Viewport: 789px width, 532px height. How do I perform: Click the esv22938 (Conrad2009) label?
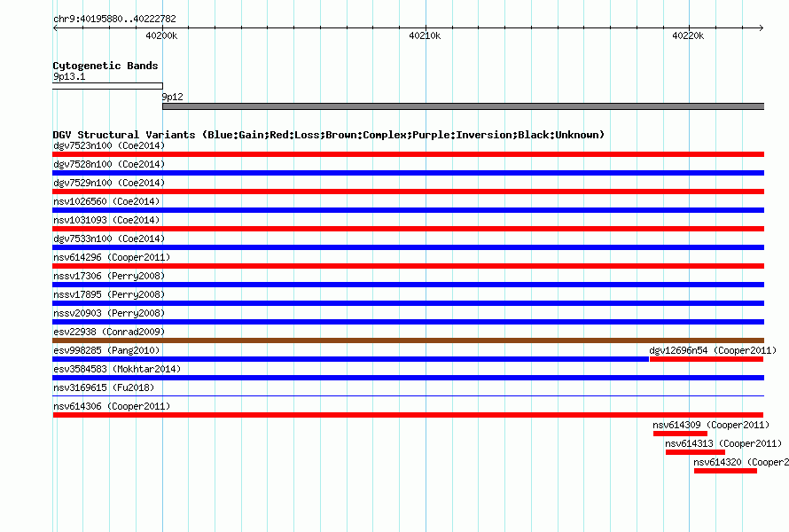coord(109,332)
